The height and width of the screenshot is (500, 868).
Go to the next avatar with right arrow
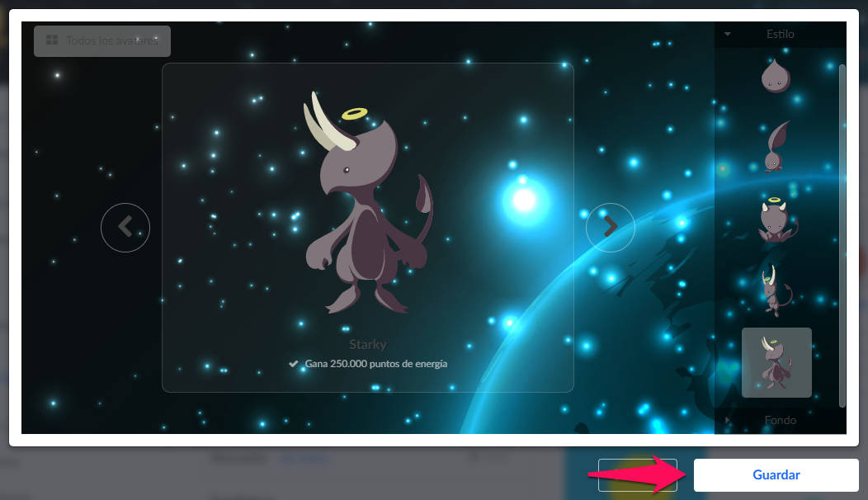tap(610, 228)
